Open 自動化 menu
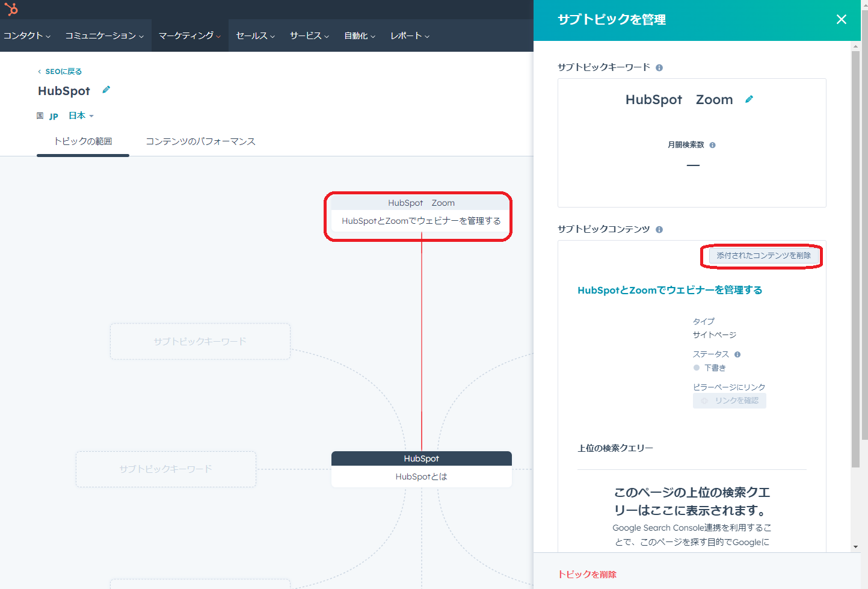The image size is (868, 589). pyautogui.click(x=360, y=35)
